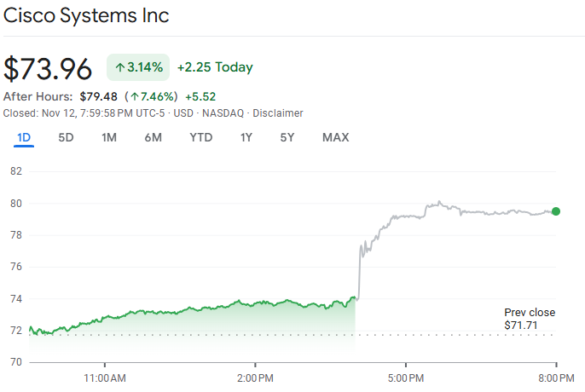The width and height of the screenshot is (585, 392).
Task: Select the YTD range tab
Action: [201, 138]
